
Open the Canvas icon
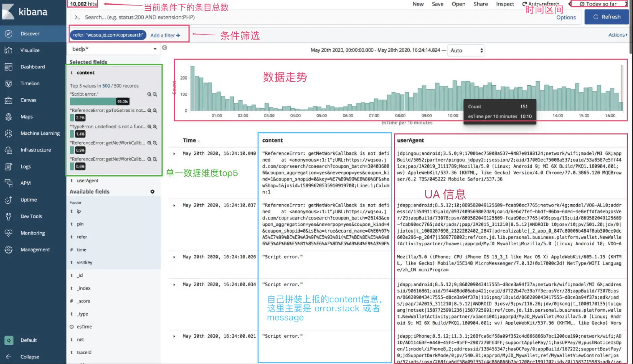pyautogui.click(x=9, y=100)
